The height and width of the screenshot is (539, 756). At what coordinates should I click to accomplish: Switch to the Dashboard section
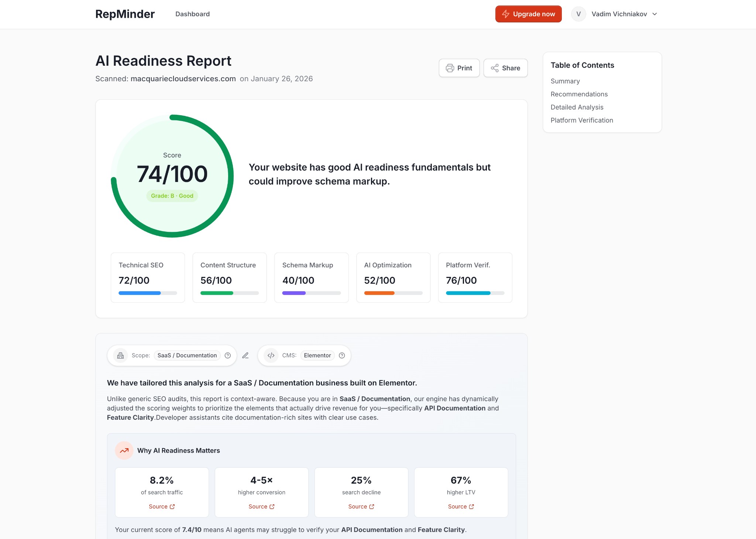point(193,14)
